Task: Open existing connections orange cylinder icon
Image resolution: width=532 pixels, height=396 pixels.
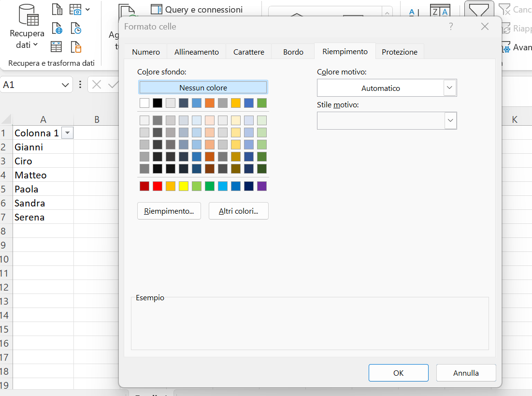Action: pyautogui.click(x=76, y=46)
